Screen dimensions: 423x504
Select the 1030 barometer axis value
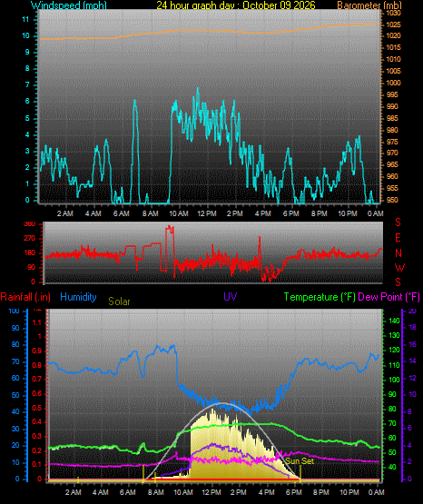(x=393, y=14)
